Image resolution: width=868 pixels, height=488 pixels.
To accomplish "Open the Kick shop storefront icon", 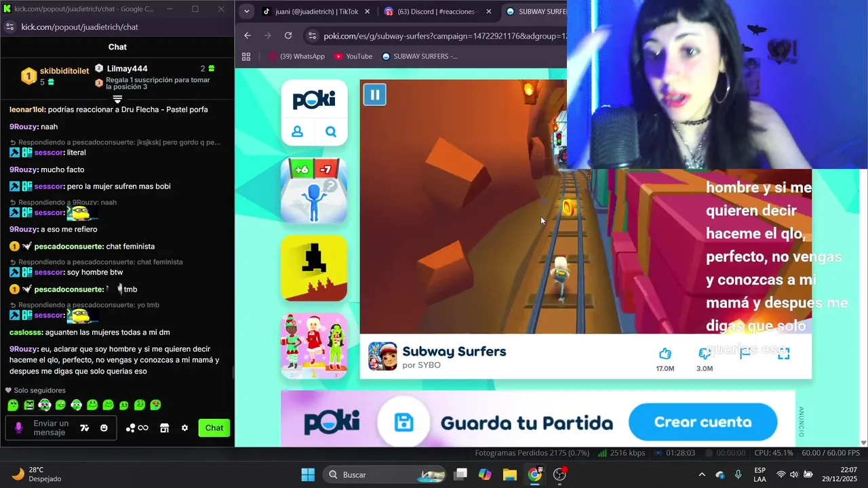I will (164, 428).
